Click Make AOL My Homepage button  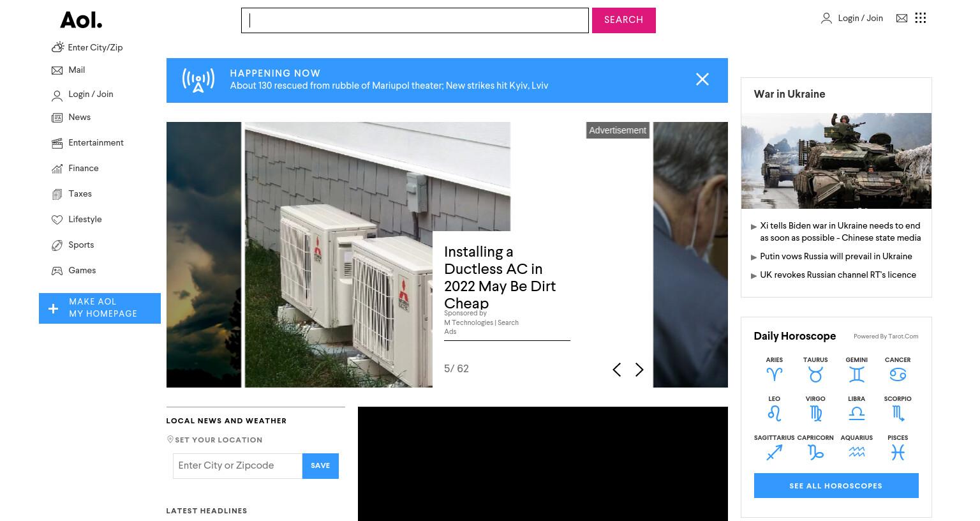coord(100,308)
